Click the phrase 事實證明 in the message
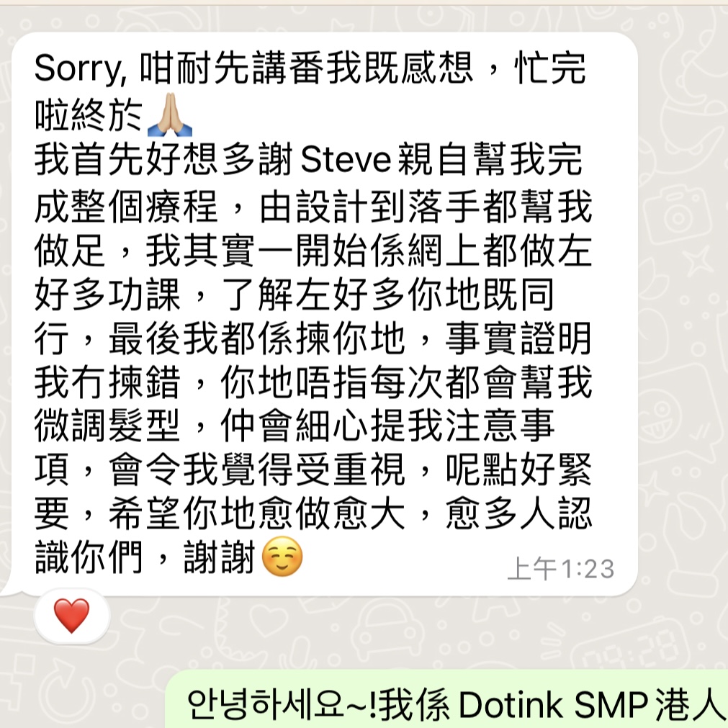 (518, 338)
